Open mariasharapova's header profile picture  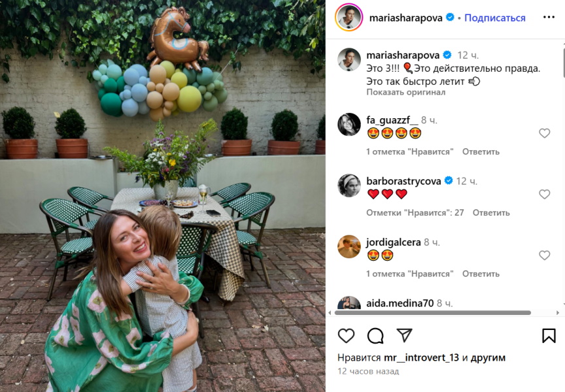[349, 18]
